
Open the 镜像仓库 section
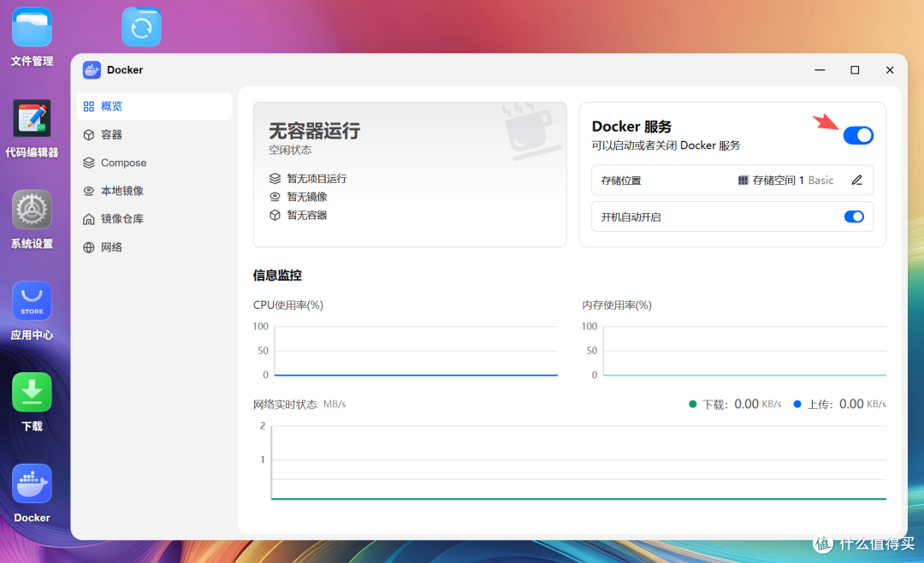coord(154,219)
